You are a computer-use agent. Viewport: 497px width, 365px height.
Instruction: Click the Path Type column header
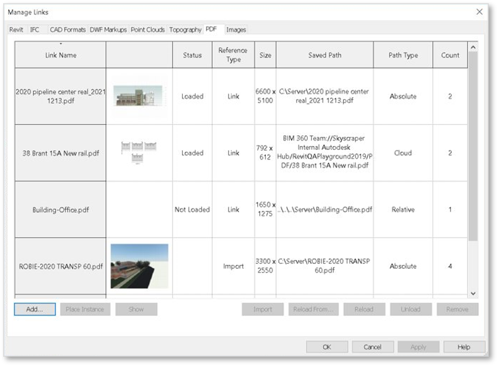[x=403, y=55]
